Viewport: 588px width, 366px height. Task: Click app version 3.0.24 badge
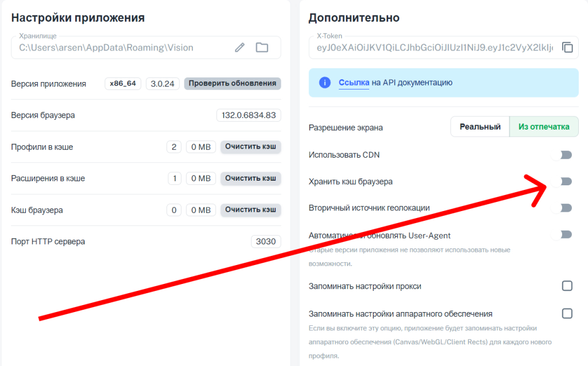(163, 84)
